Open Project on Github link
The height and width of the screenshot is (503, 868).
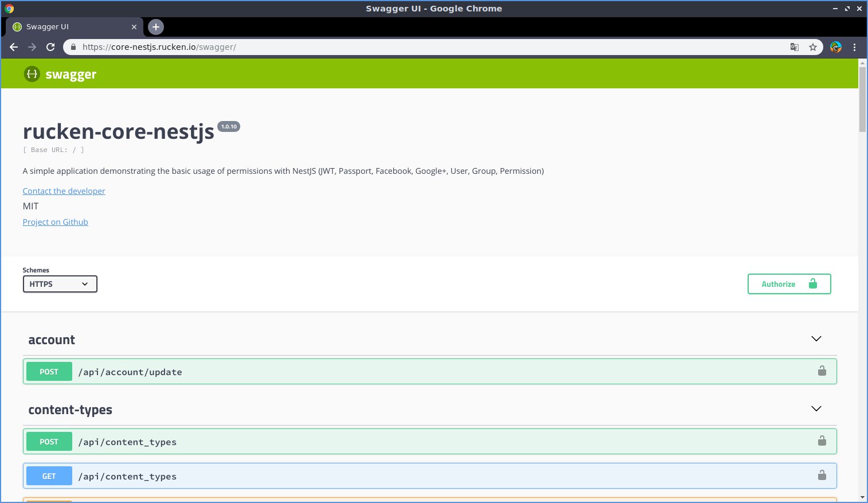[56, 222]
